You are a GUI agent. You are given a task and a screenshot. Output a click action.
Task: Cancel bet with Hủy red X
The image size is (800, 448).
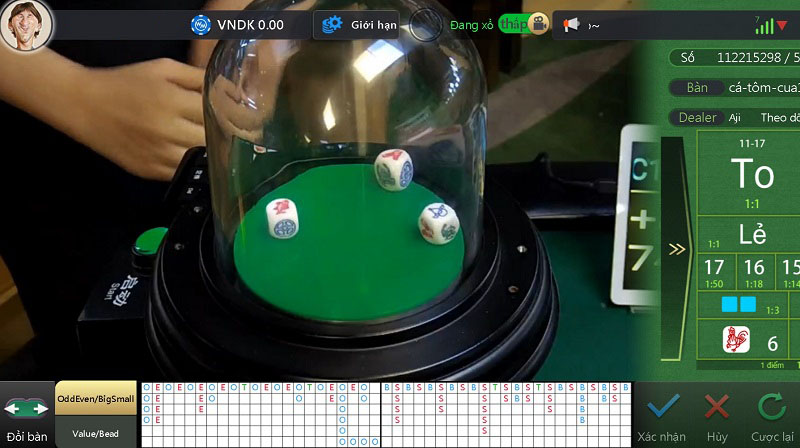(x=716, y=414)
